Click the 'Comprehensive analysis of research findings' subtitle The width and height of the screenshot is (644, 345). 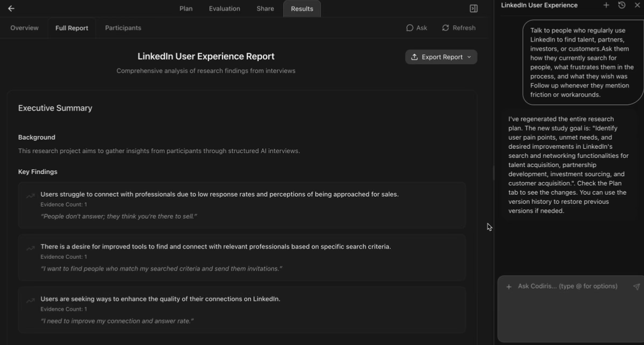[206, 71]
